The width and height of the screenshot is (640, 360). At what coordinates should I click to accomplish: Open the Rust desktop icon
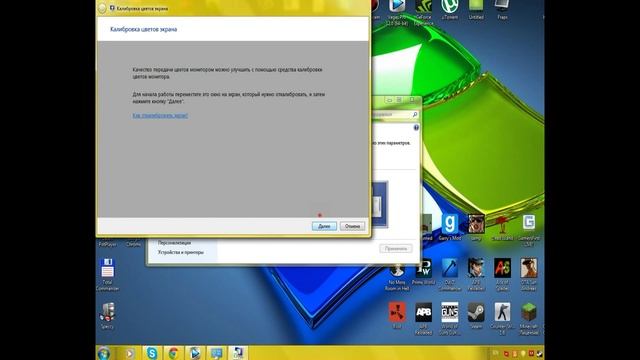click(397, 315)
